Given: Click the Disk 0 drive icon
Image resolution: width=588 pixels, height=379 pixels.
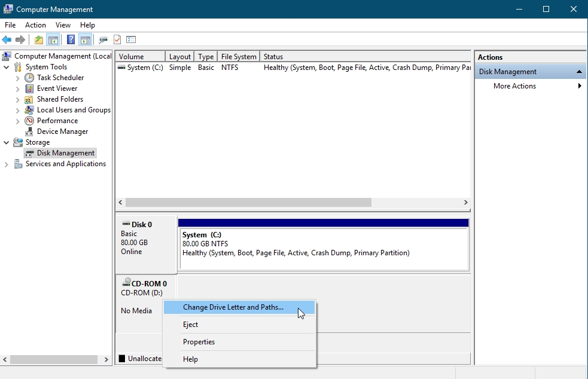Looking at the screenshot, I should [x=126, y=224].
